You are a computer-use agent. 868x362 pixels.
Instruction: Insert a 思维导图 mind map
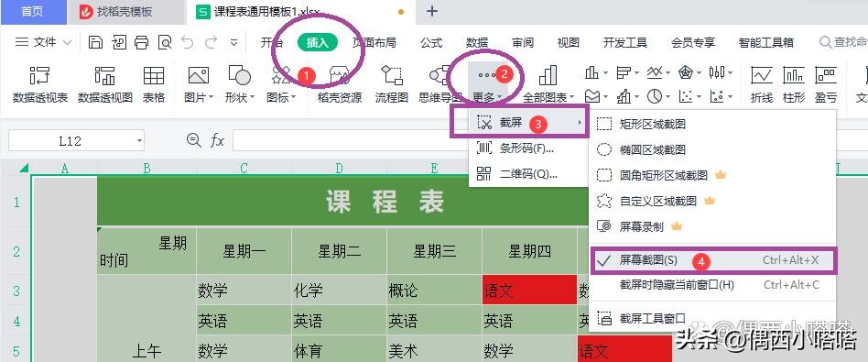click(440, 85)
